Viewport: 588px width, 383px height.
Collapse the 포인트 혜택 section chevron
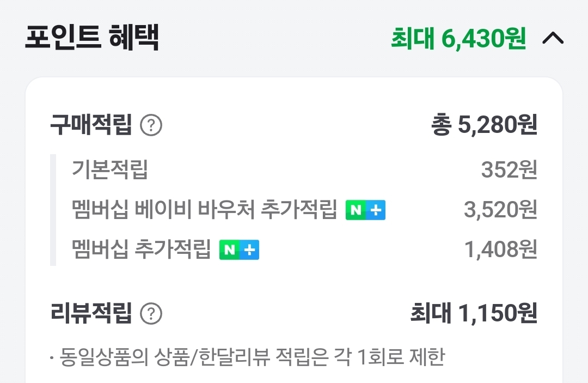point(553,39)
